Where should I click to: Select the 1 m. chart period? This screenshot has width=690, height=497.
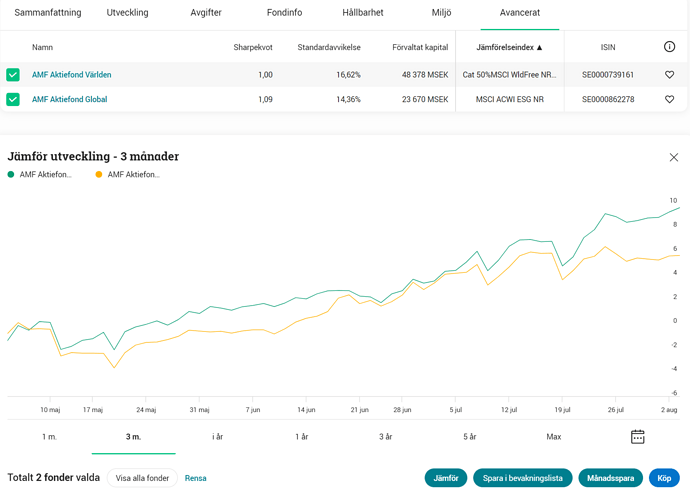coord(49,437)
